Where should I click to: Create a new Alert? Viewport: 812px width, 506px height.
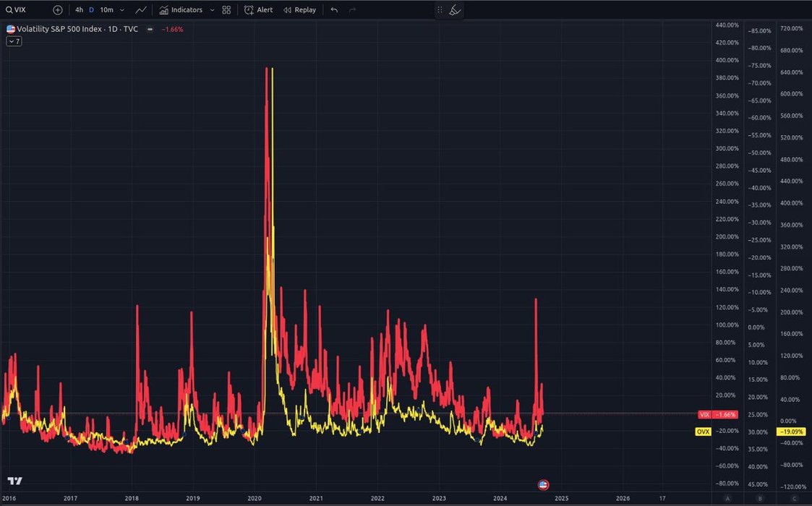point(258,10)
